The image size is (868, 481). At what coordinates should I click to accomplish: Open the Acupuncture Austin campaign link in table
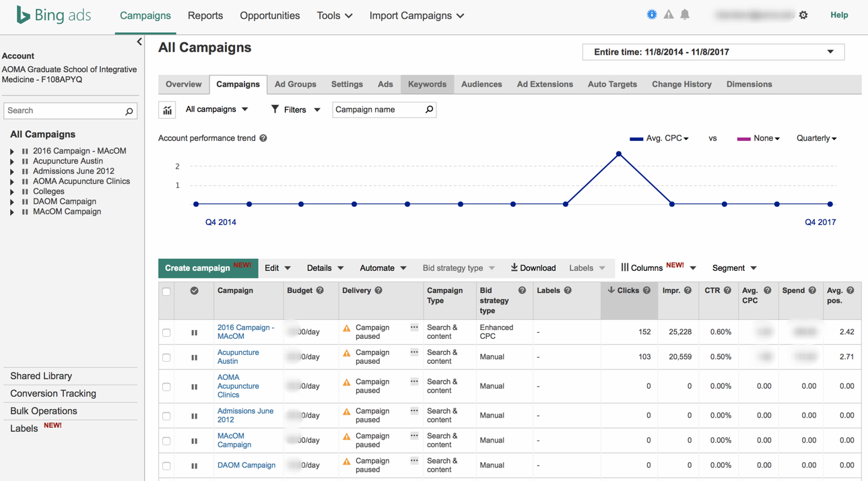coord(238,357)
